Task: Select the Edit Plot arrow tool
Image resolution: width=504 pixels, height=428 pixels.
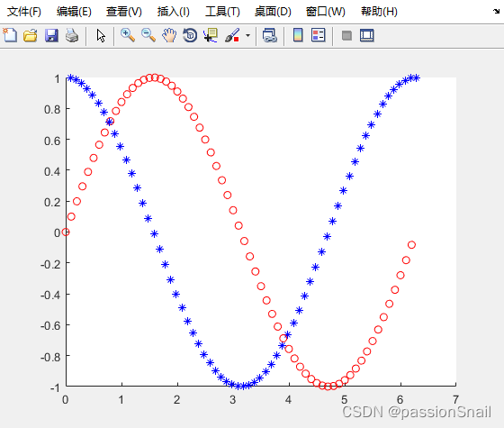Action: point(101,35)
